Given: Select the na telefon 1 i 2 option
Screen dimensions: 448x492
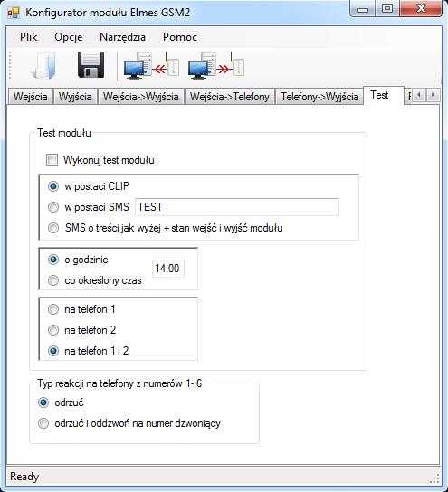Looking at the screenshot, I should [x=53, y=351].
